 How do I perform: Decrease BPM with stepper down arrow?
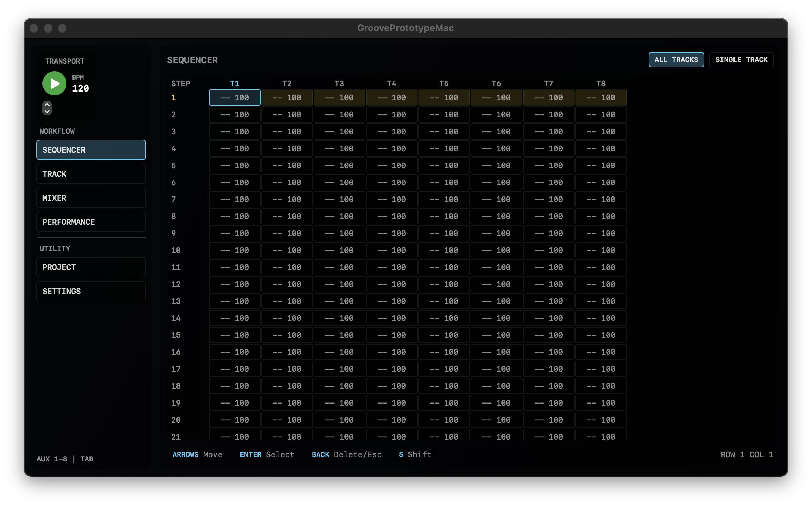click(47, 111)
